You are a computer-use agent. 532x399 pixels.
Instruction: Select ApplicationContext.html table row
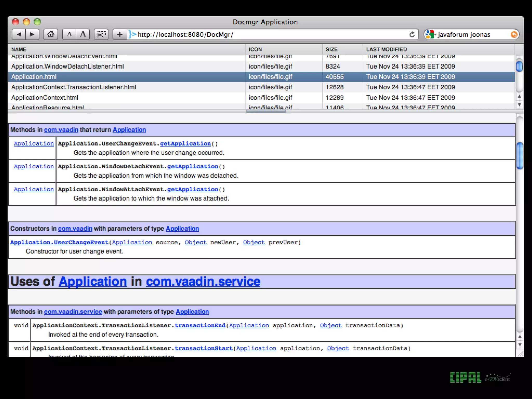tap(45, 98)
